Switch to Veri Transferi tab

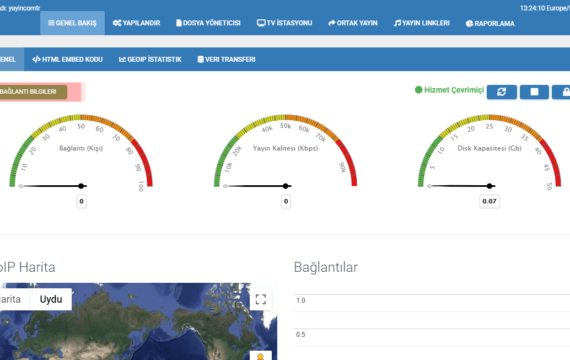click(226, 59)
